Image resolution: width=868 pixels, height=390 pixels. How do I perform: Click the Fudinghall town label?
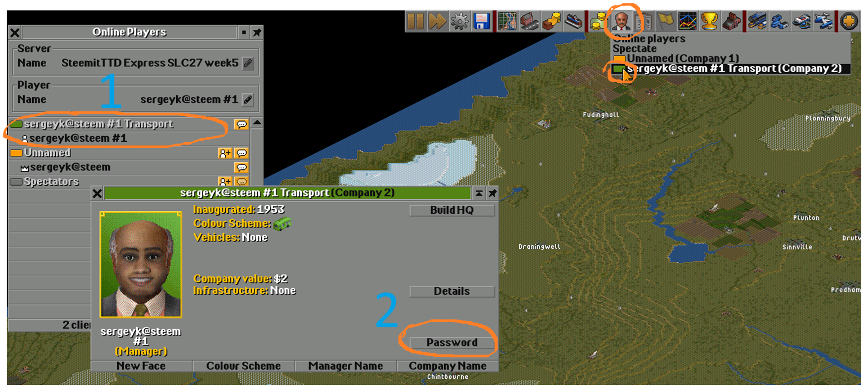click(601, 115)
